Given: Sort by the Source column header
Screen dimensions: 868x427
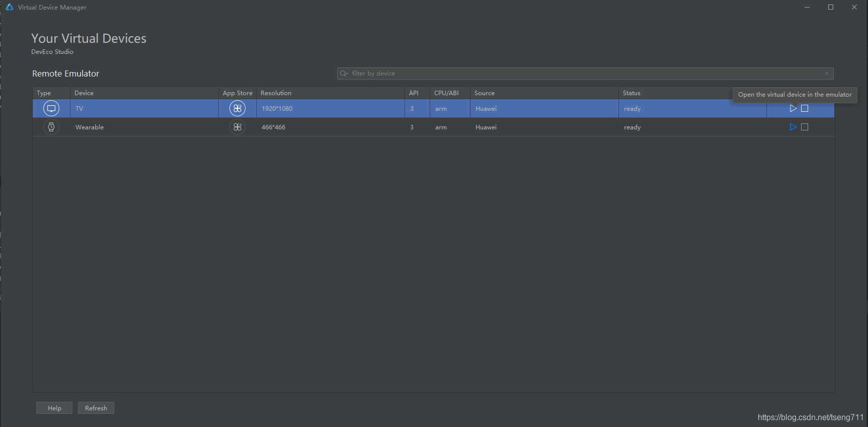Looking at the screenshot, I should pos(544,93).
